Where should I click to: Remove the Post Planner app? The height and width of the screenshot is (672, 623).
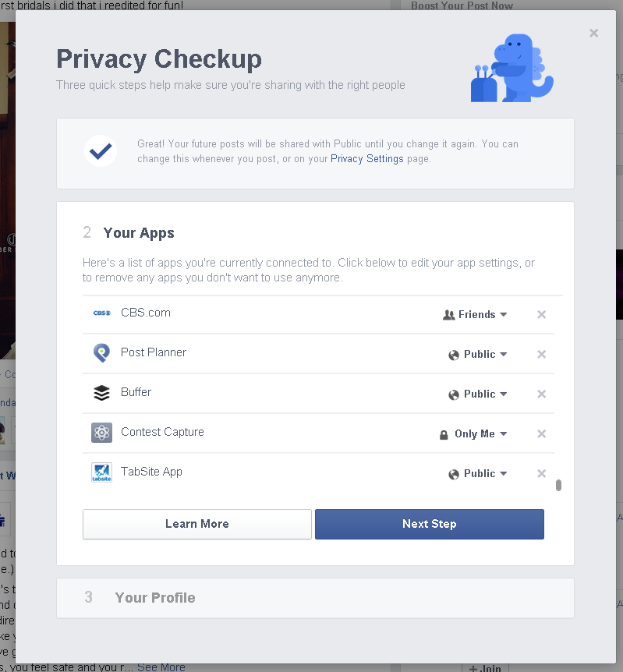point(542,355)
